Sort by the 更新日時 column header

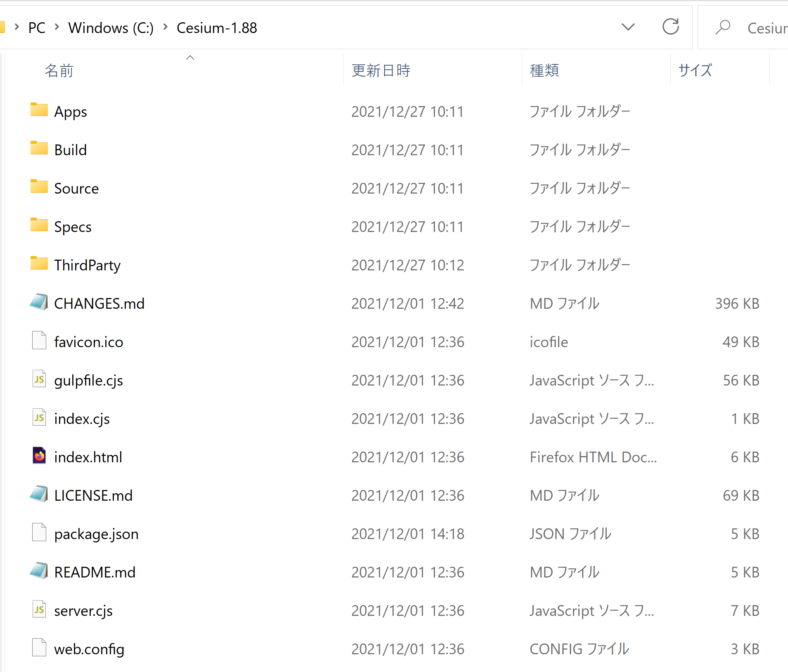coord(381,71)
